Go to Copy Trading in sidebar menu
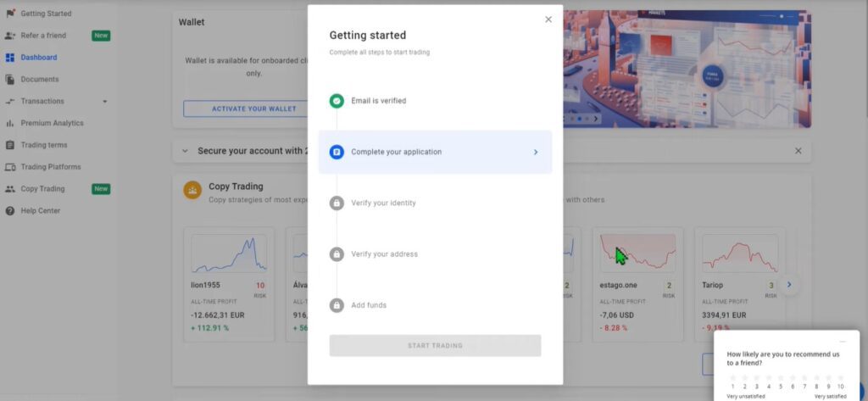Viewport: 868px width, 401px height. [42, 189]
